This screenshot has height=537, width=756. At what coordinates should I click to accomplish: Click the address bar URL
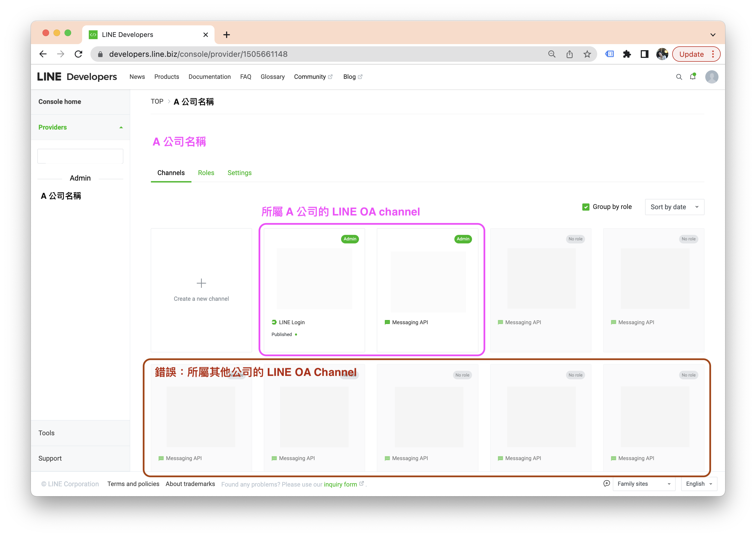pos(198,54)
